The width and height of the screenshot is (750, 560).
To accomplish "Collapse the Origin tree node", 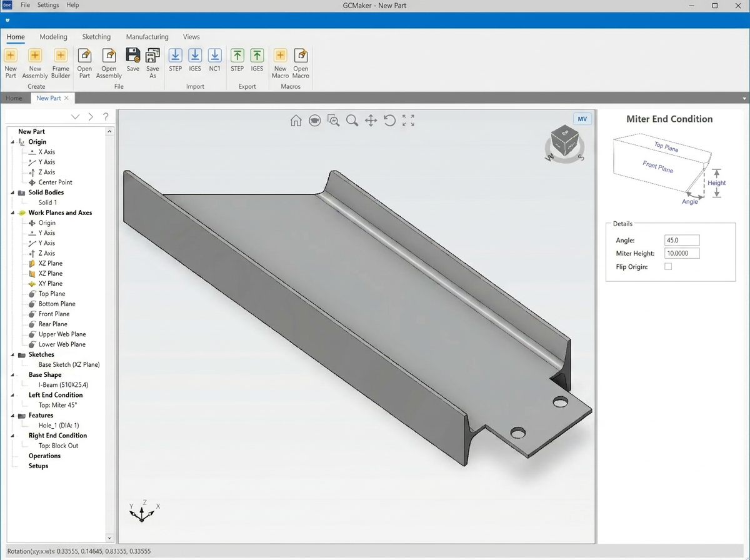I will click(x=13, y=142).
